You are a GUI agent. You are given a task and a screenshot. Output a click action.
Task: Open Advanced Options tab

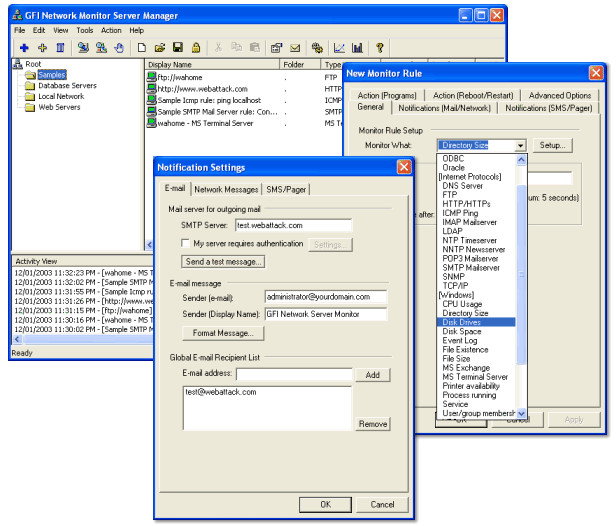(560, 95)
